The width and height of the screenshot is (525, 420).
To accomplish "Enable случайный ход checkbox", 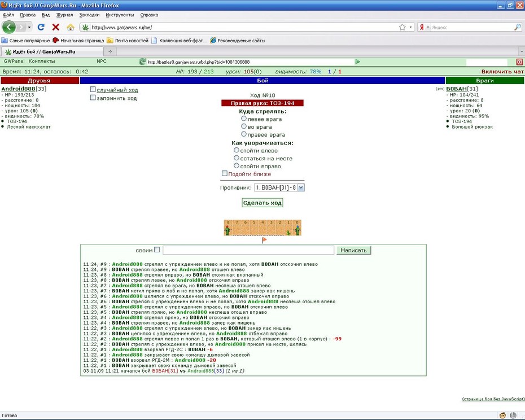I will point(93,89).
